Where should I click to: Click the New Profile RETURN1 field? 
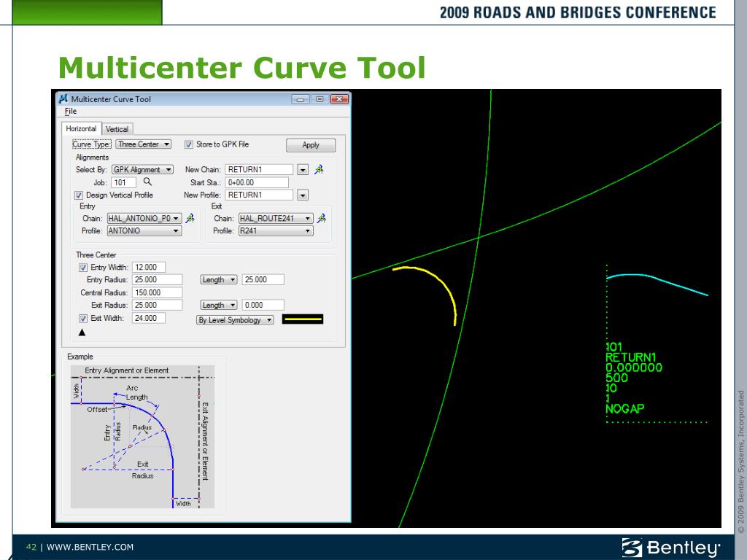click(259, 195)
